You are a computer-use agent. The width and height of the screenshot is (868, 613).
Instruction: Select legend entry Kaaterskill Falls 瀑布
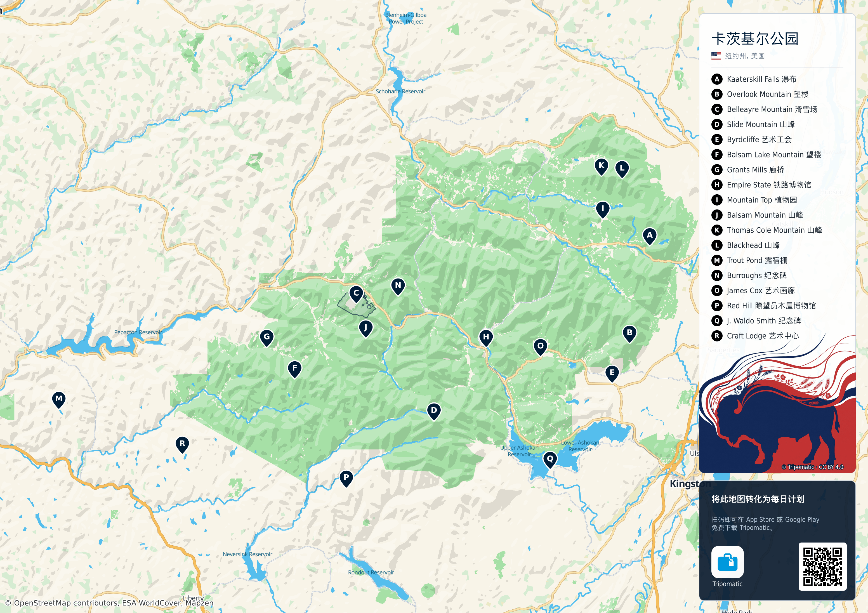coord(754,79)
